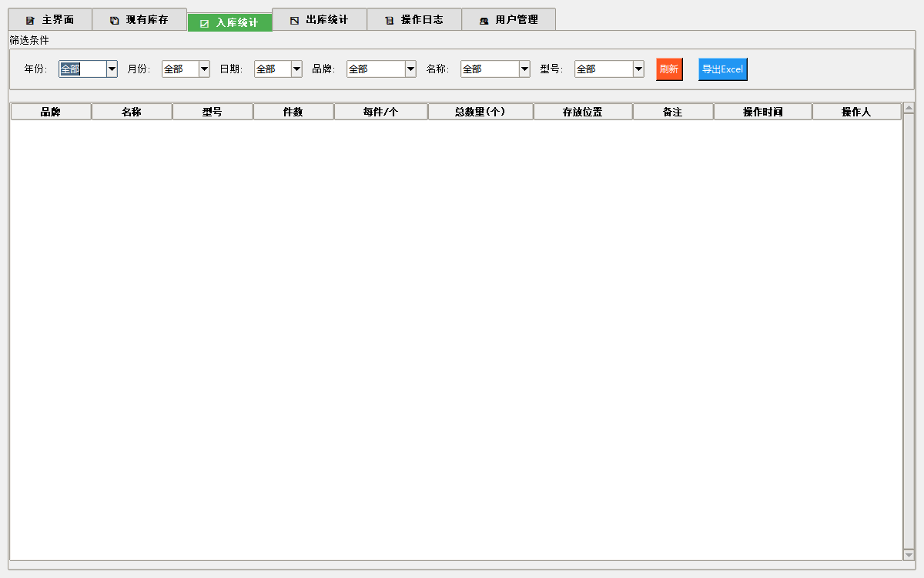Viewport: 924px width, 578px height.
Task: Click the 用户管理 tab icon
Action: click(x=484, y=20)
